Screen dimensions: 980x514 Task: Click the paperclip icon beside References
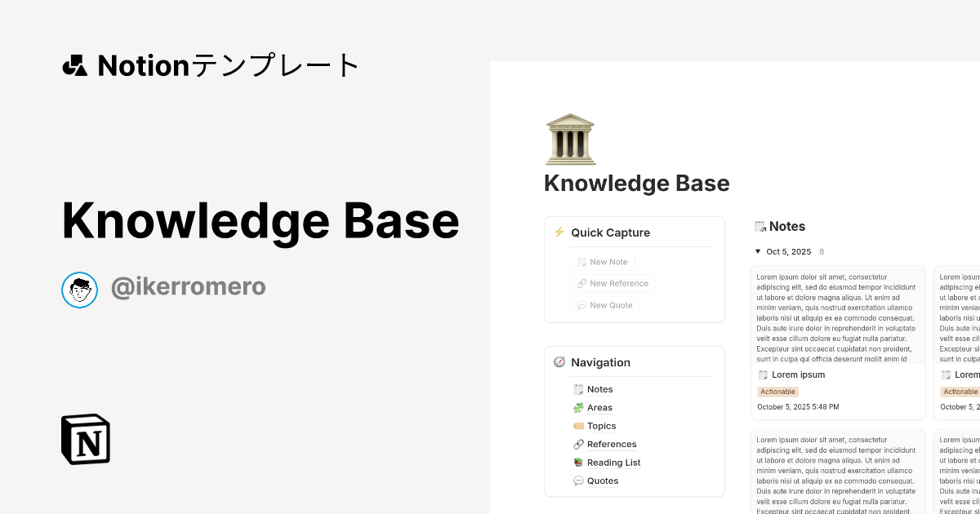tap(578, 444)
